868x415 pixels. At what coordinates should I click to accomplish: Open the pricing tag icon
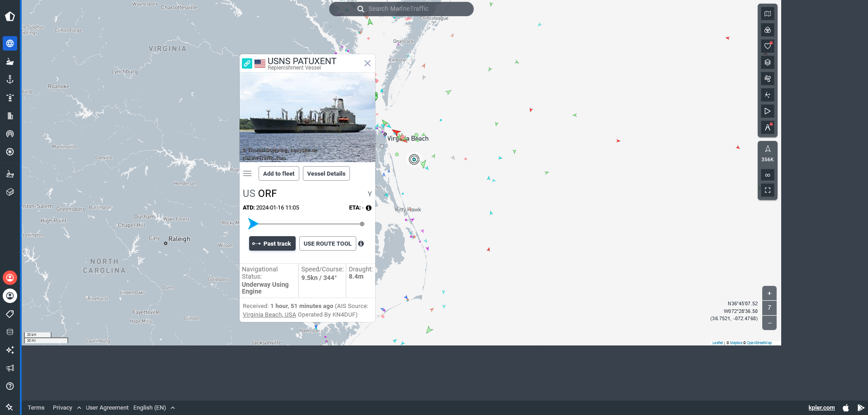(x=10, y=314)
